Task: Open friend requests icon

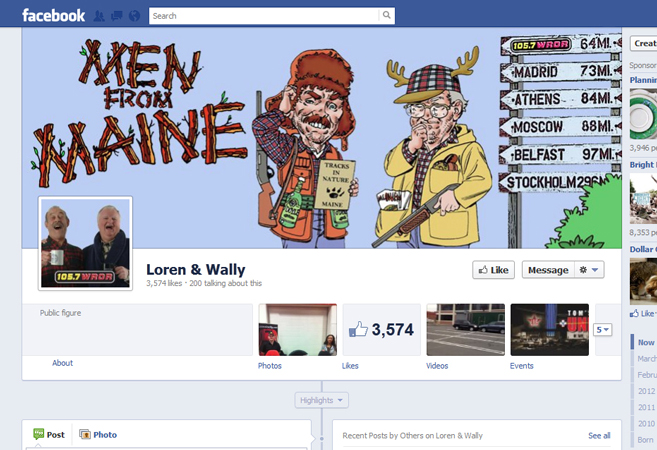Action: [x=99, y=16]
